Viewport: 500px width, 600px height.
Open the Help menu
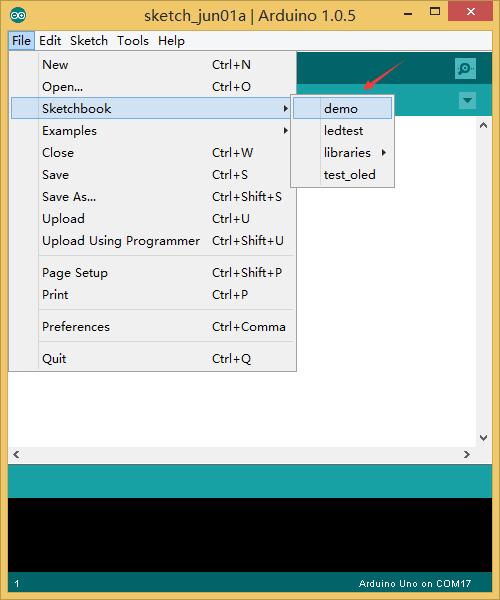pos(171,41)
